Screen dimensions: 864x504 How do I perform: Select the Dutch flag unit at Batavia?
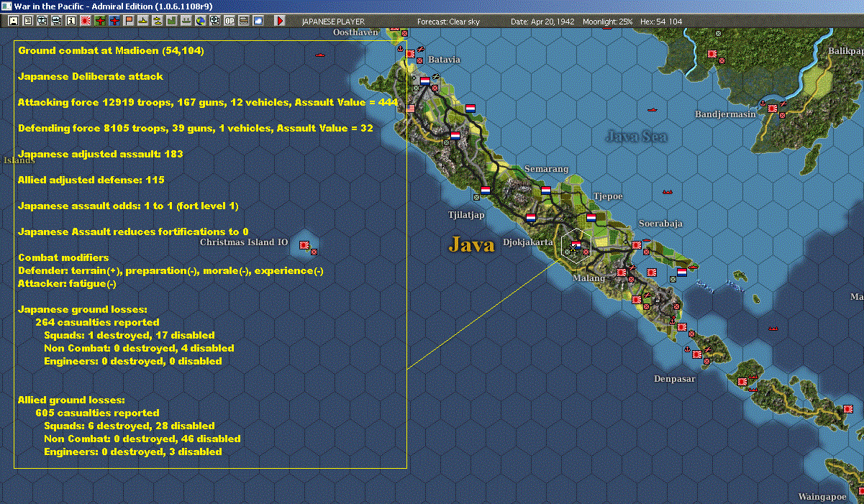pyautogui.click(x=424, y=81)
